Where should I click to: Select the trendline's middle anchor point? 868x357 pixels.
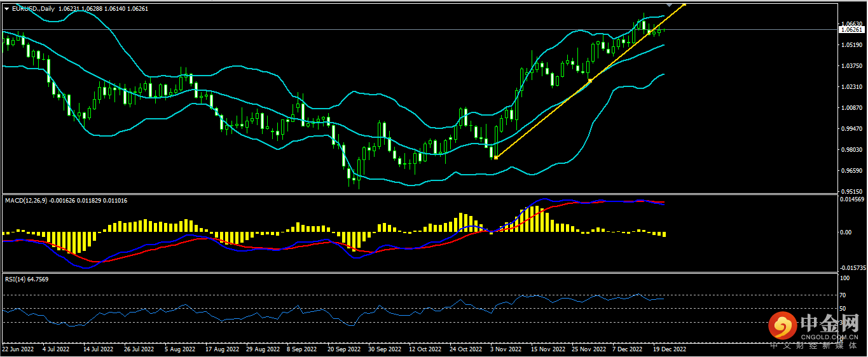[x=589, y=81]
